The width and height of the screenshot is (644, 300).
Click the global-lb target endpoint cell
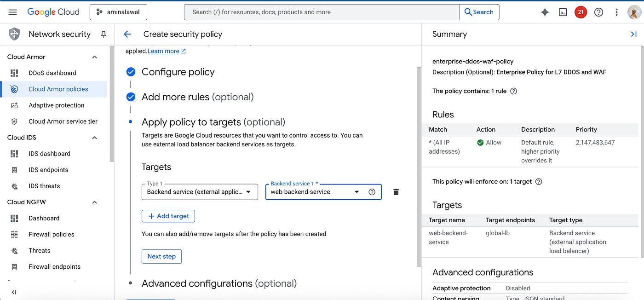point(498,233)
